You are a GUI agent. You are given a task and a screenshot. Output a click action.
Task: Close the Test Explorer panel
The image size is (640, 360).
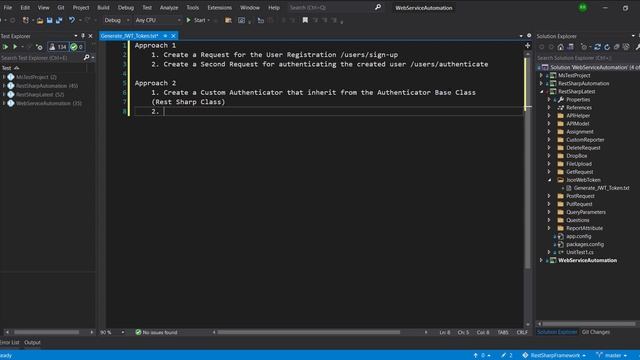(x=91, y=36)
